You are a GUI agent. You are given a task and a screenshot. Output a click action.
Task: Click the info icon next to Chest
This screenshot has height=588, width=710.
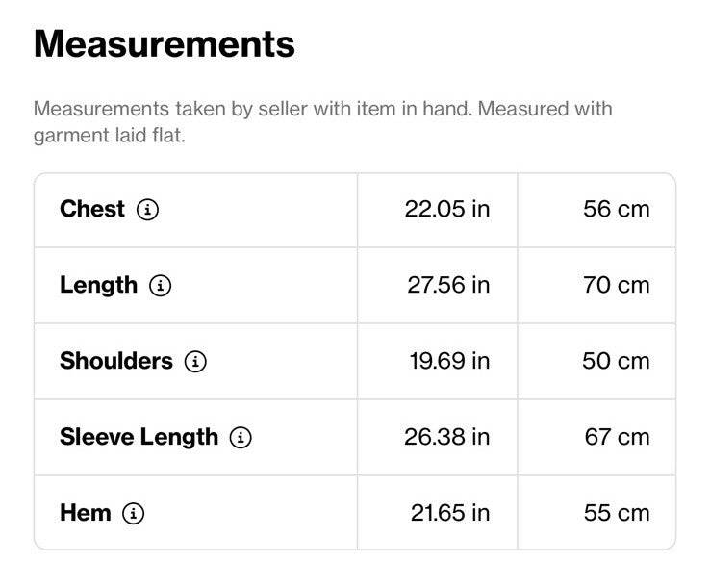pos(147,210)
